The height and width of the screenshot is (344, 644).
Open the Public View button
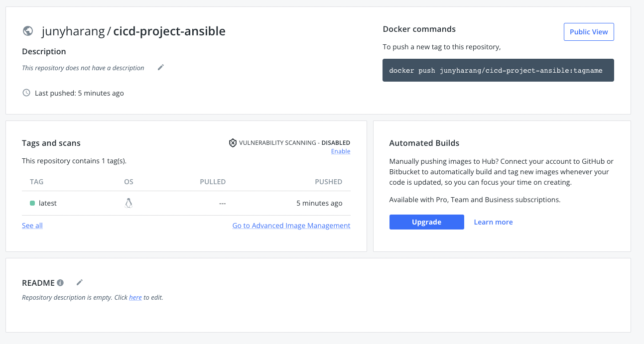click(589, 32)
